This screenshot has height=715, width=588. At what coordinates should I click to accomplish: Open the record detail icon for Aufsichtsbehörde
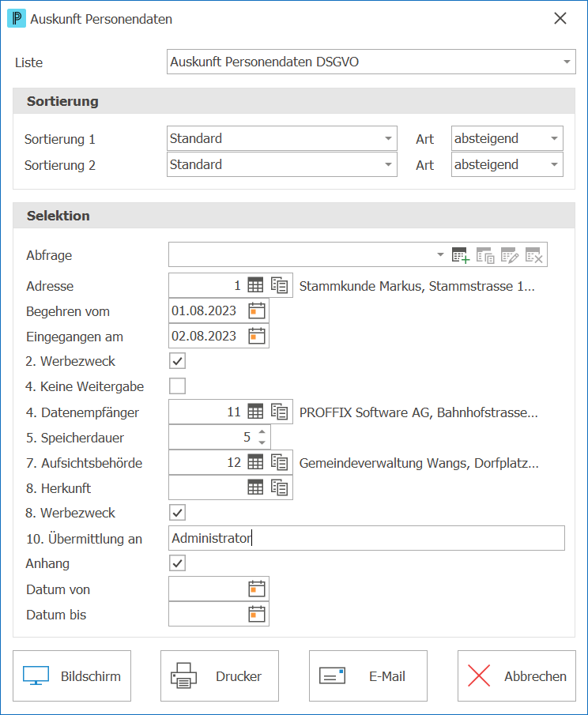[279, 462]
